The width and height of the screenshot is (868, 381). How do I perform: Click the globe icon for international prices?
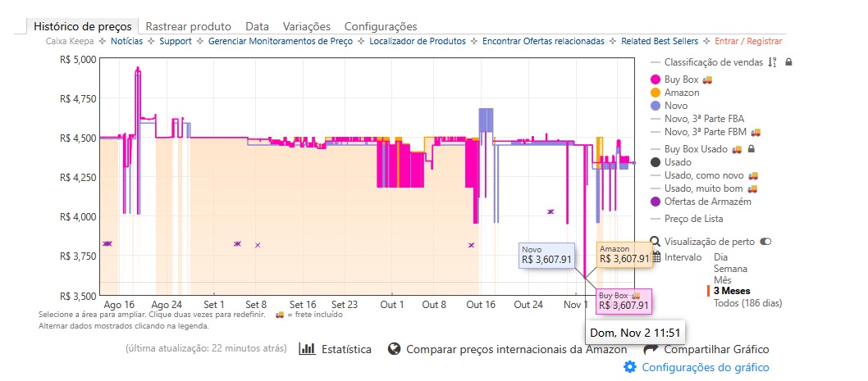click(x=394, y=349)
